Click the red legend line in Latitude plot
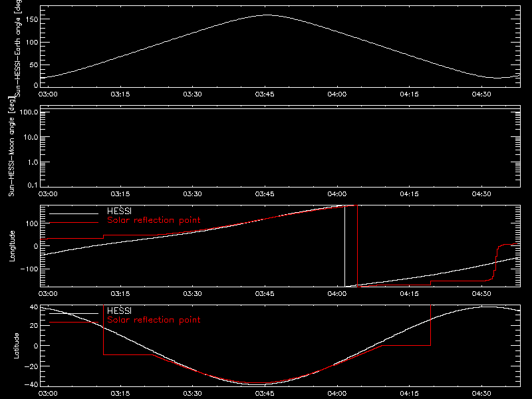This screenshot has width=532, height=399. 74,323
